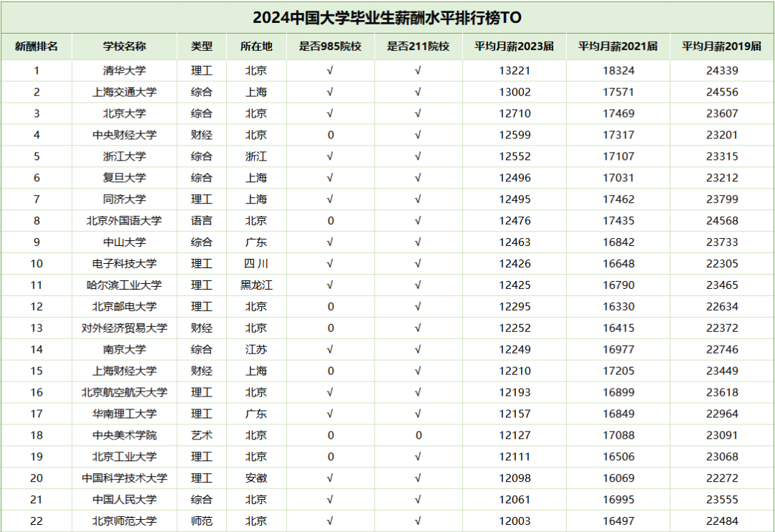Click the 中国人民大学 cell

coord(125,500)
